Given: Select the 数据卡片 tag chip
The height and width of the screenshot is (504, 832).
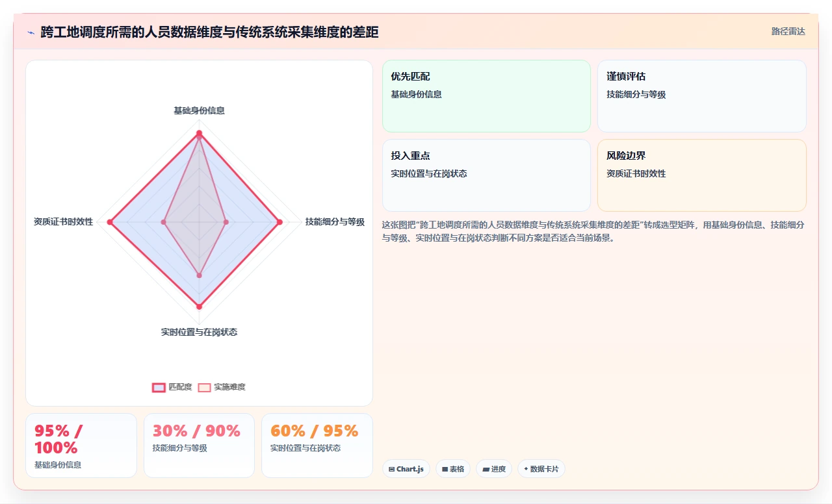Looking at the screenshot, I should [x=541, y=469].
